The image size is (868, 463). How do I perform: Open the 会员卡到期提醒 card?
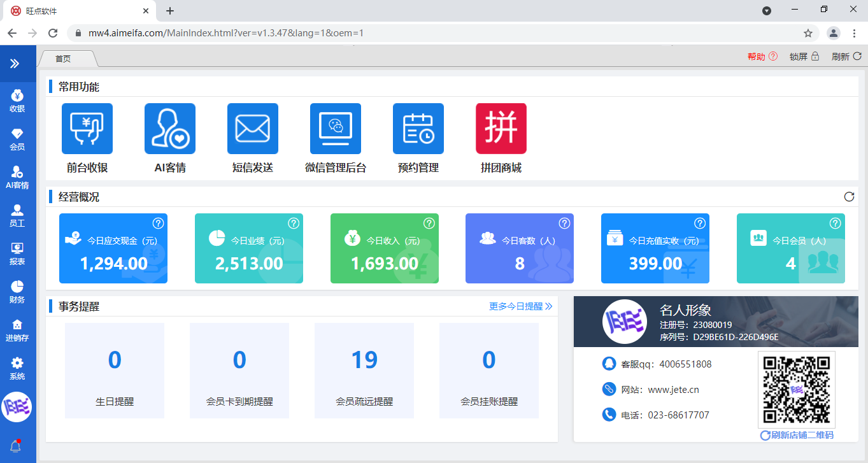(239, 371)
